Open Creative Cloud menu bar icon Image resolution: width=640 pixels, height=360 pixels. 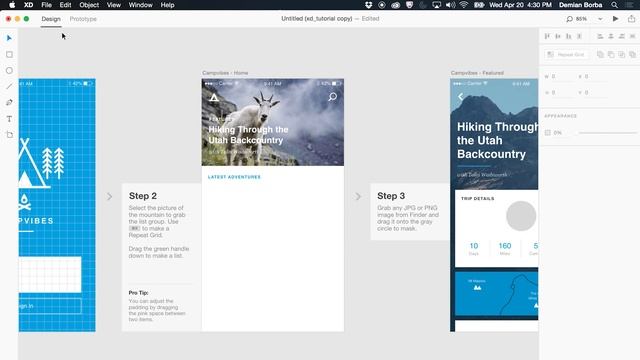[x=395, y=5]
